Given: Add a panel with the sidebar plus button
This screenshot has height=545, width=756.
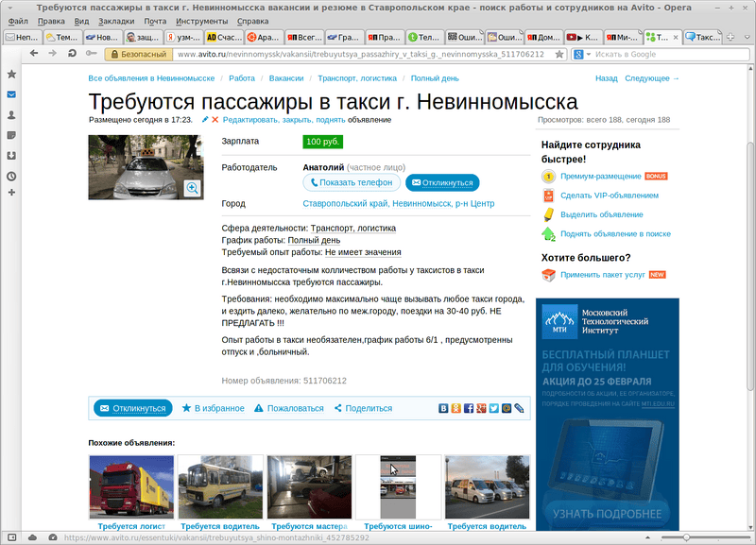Looking at the screenshot, I should pyautogui.click(x=11, y=193).
